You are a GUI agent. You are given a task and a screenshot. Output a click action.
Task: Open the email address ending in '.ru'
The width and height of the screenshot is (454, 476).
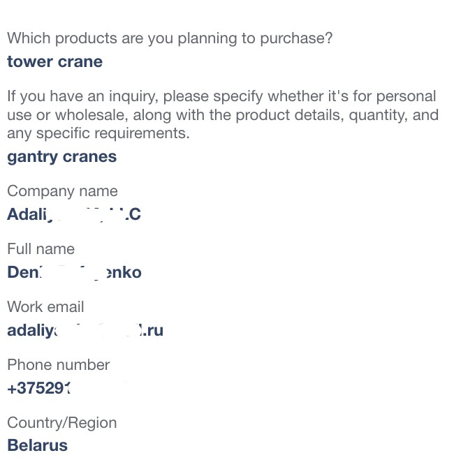(85, 331)
